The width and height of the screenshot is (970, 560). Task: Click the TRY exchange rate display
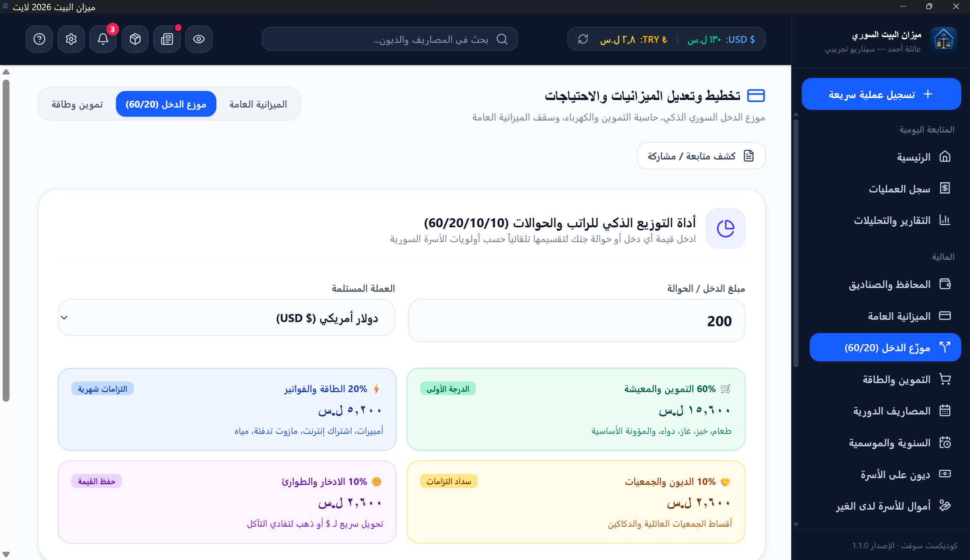pos(634,39)
